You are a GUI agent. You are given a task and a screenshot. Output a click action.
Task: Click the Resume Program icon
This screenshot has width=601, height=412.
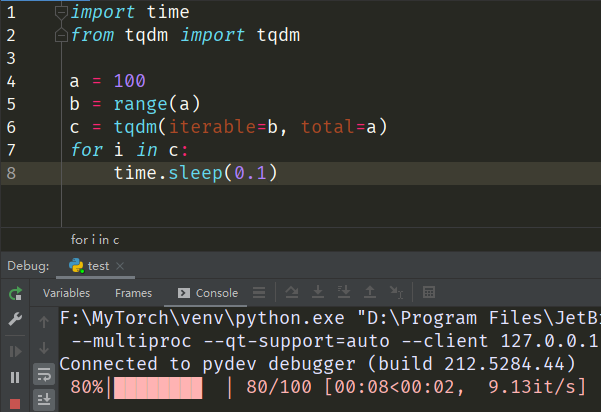click(x=15, y=351)
